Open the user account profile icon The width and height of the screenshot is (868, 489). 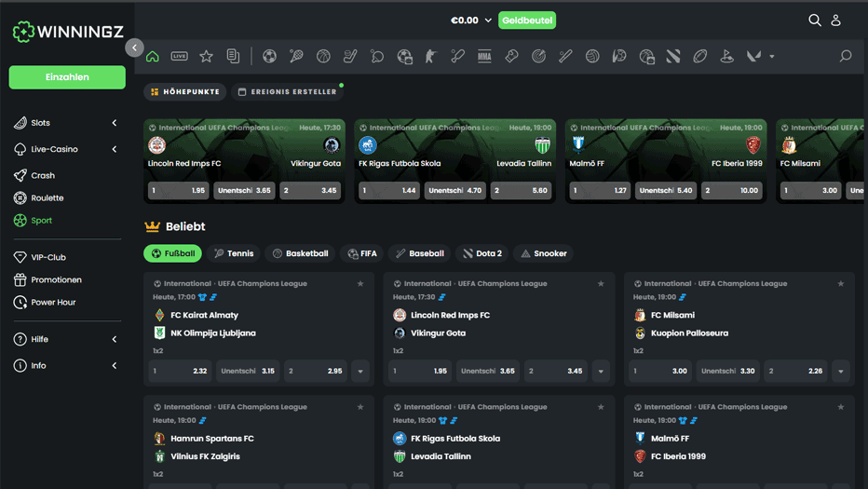tap(836, 20)
